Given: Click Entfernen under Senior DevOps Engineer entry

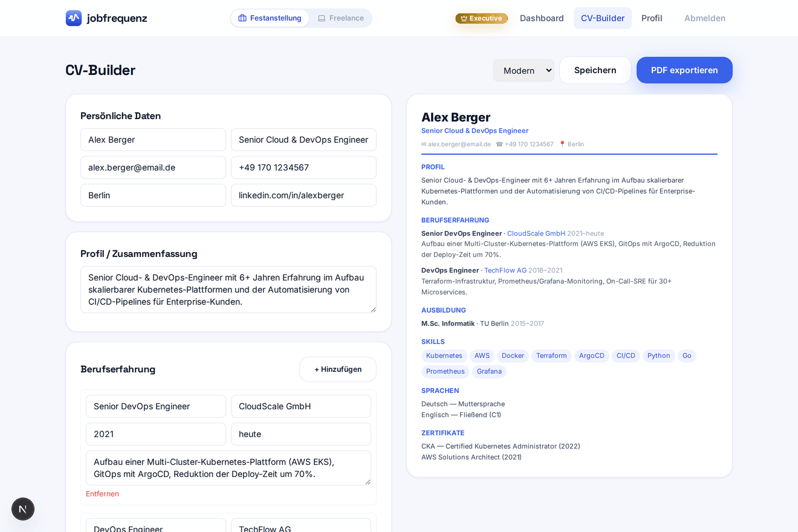Looking at the screenshot, I should (x=102, y=494).
